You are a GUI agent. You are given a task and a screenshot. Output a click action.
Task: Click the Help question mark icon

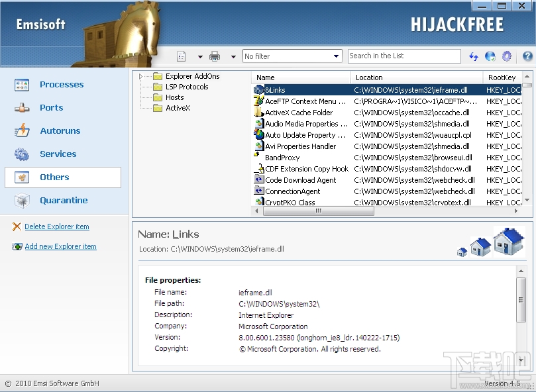pyautogui.click(x=527, y=56)
